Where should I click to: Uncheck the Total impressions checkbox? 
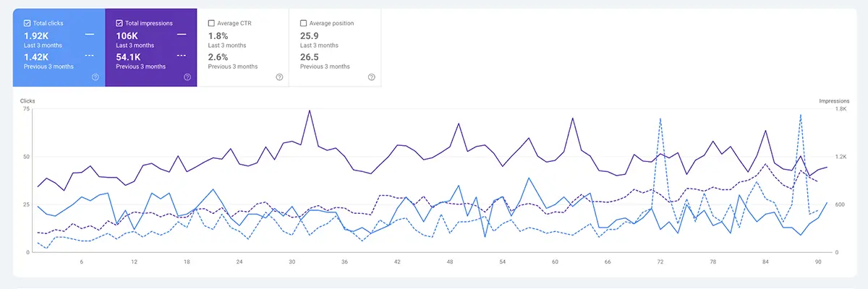[x=119, y=23]
